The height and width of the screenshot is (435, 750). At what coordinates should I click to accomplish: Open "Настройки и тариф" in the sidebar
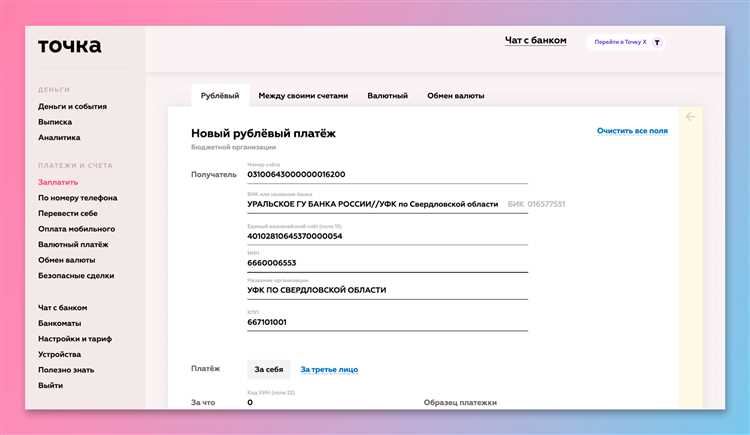click(x=74, y=339)
